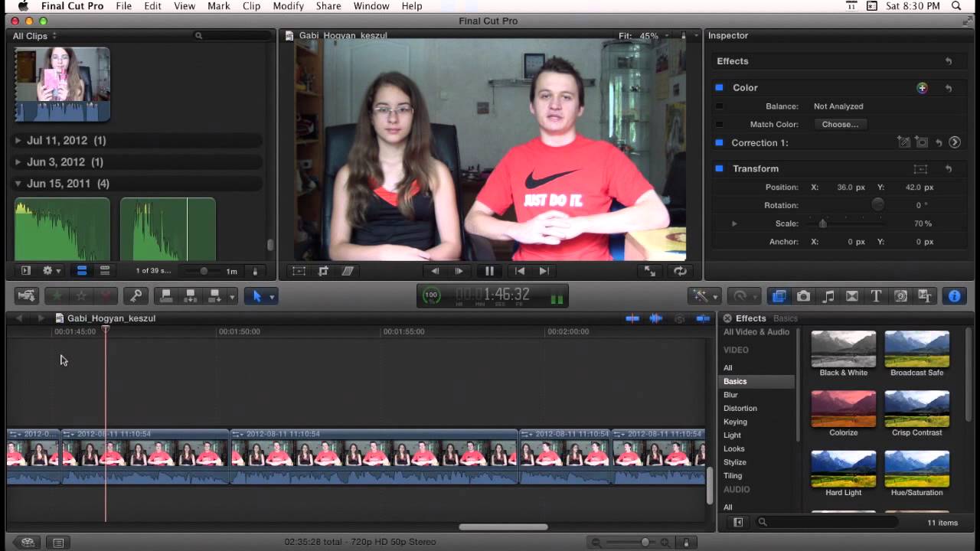Open the Mark menu
This screenshot has width=980, height=551.
tap(218, 6)
